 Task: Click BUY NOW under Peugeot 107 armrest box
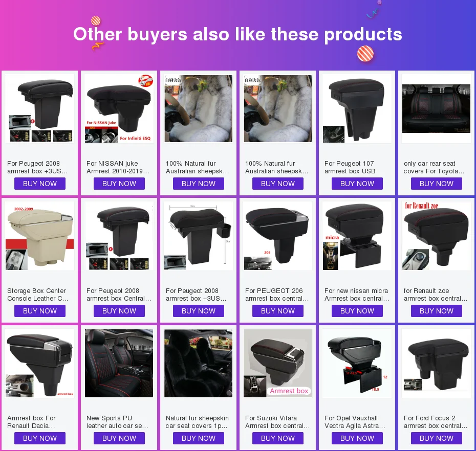(357, 184)
